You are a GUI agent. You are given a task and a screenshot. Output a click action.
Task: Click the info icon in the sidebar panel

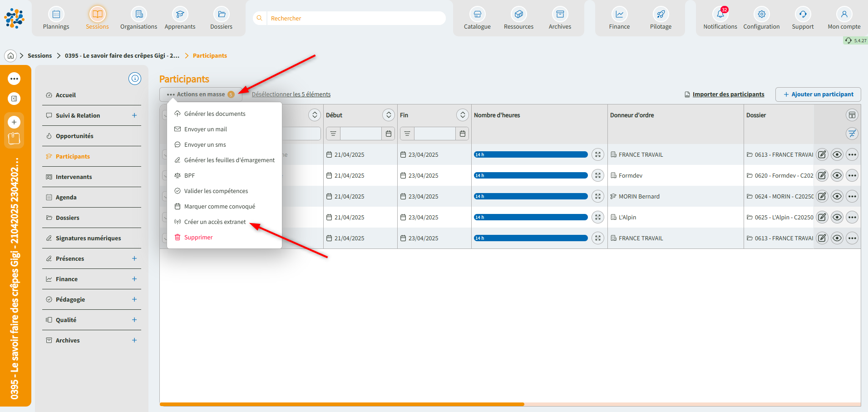pyautogui.click(x=135, y=79)
